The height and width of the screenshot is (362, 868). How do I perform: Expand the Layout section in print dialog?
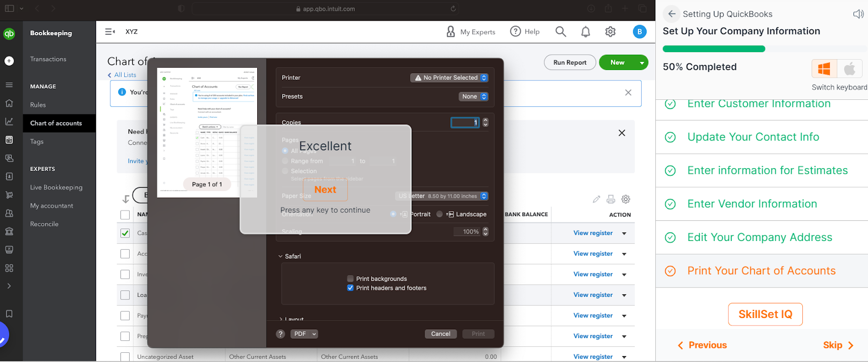coord(280,319)
